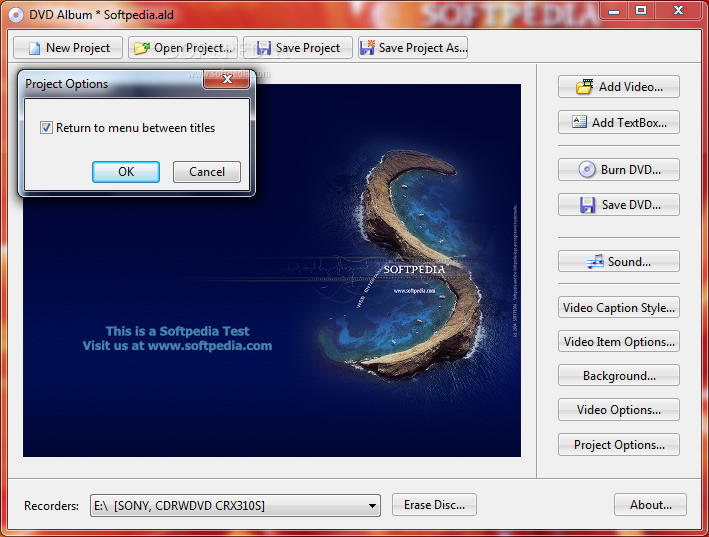Click the Save Project floppy disk icon

263,48
